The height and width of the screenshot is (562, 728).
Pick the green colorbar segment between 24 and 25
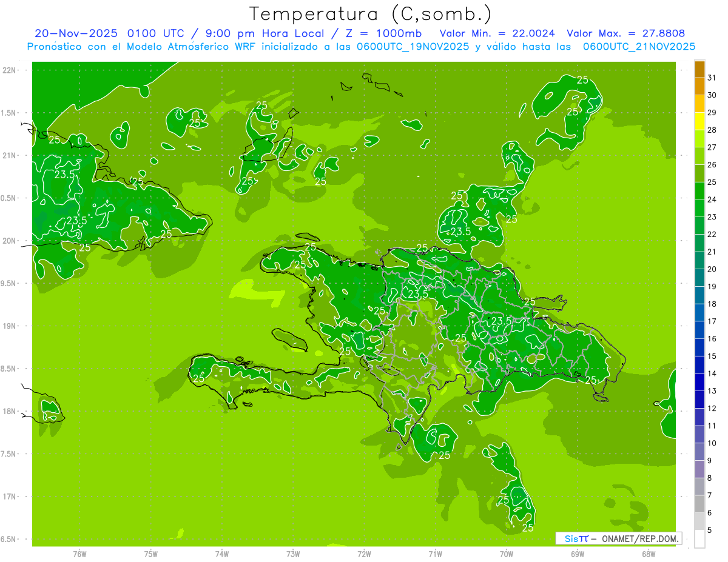point(699,191)
